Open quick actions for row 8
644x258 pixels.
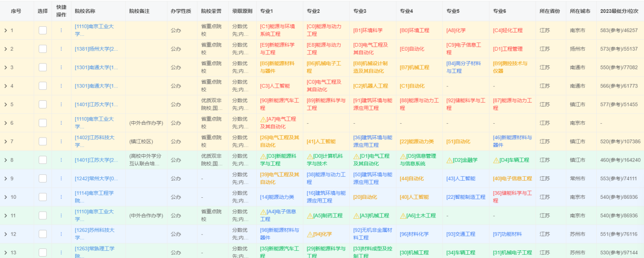61,160
